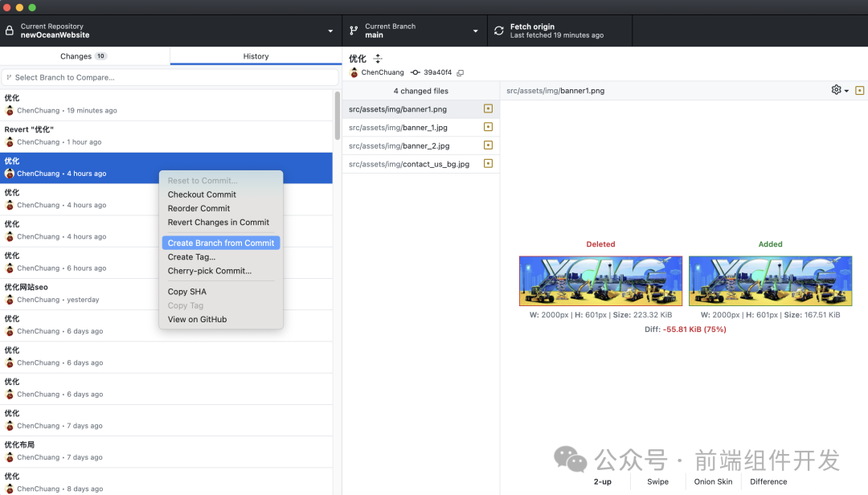Image resolution: width=868 pixels, height=495 pixels.
Task: Click in Select Branch to Compare field
Action: [x=170, y=77]
